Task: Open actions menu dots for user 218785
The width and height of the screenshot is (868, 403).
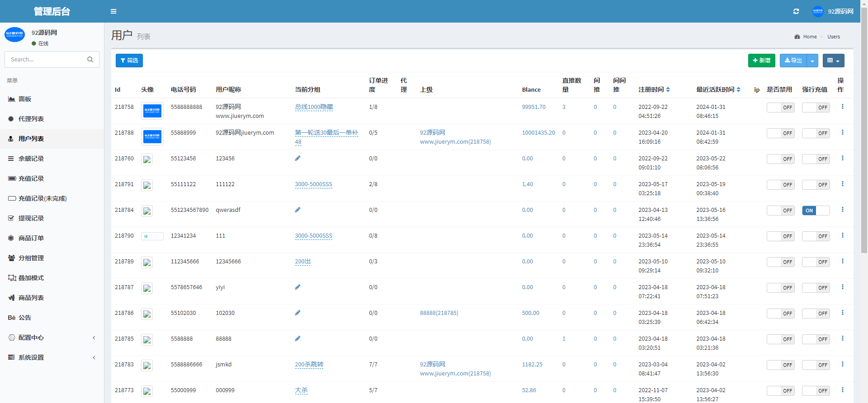Action: click(842, 338)
